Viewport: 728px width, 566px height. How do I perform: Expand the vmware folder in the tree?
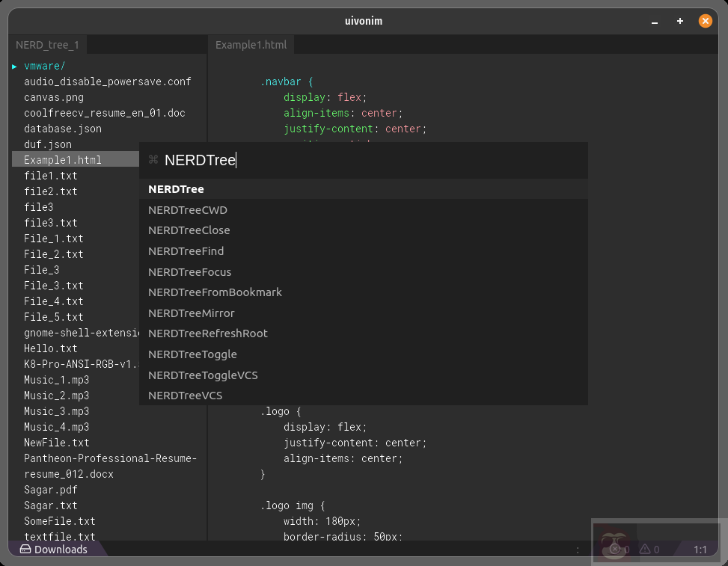43,65
